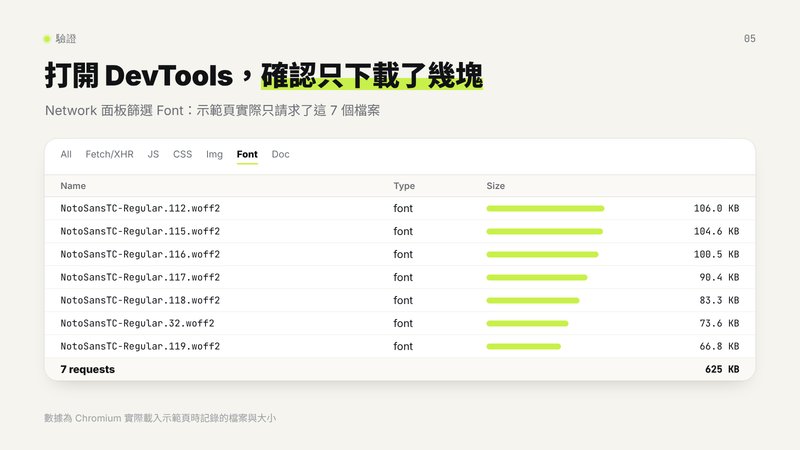Click the 104.6 KB size value
Screen dimensions: 800x450
pos(716,231)
